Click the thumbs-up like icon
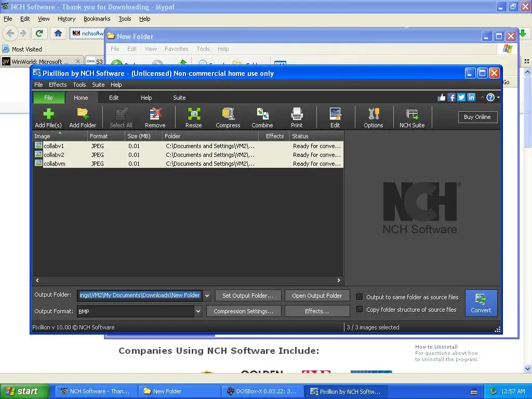This screenshot has height=399, width=532. tap(442, 98)
